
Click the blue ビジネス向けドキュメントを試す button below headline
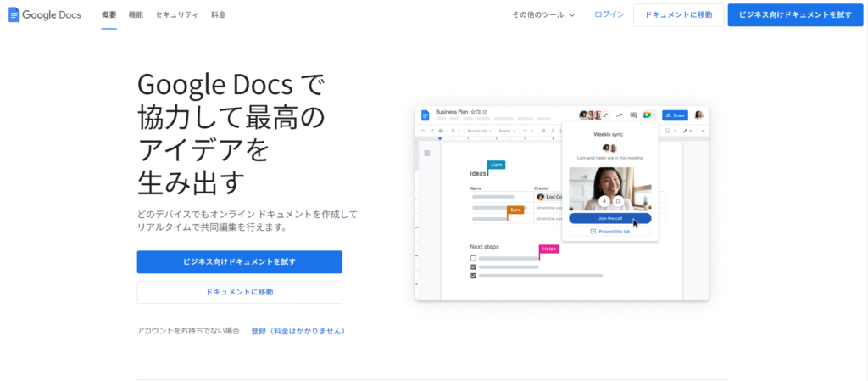click(x=240, y=262)
